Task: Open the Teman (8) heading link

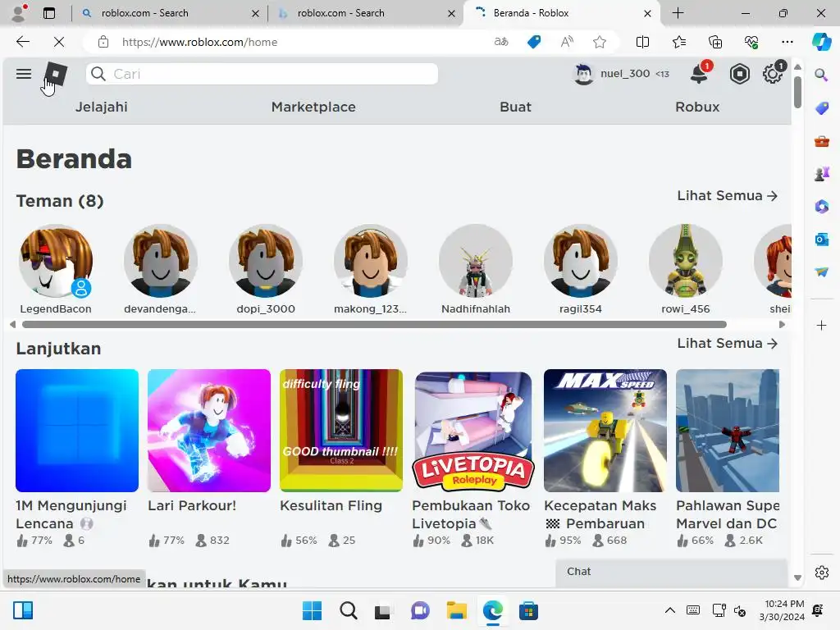Action: click(x=60, y=201)
